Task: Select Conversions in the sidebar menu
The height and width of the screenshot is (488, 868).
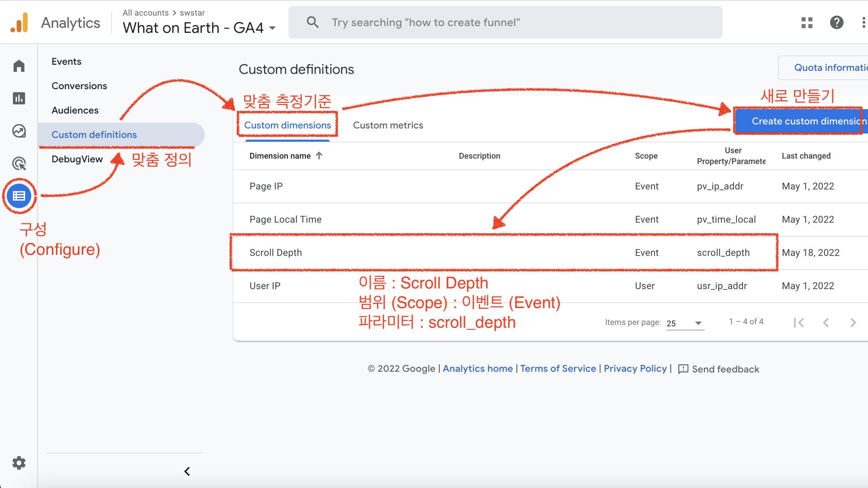Action: [79, 86]
